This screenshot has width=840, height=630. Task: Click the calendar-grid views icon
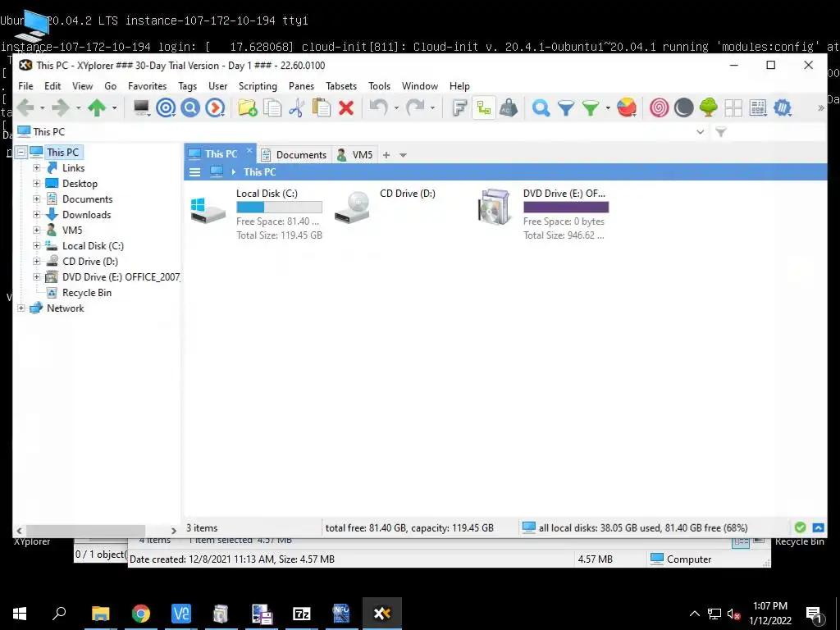click(x=758, y=107)
